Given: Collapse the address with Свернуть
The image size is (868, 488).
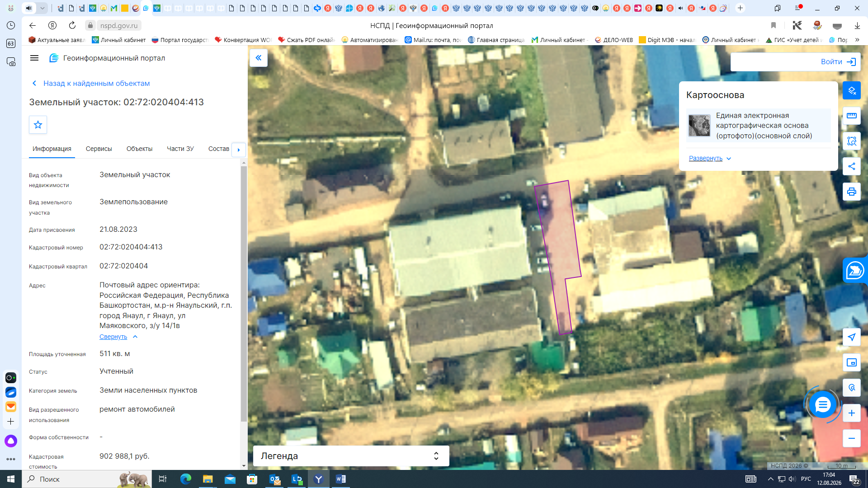Looking at the screenshot, I should click(x=118, y=337).
